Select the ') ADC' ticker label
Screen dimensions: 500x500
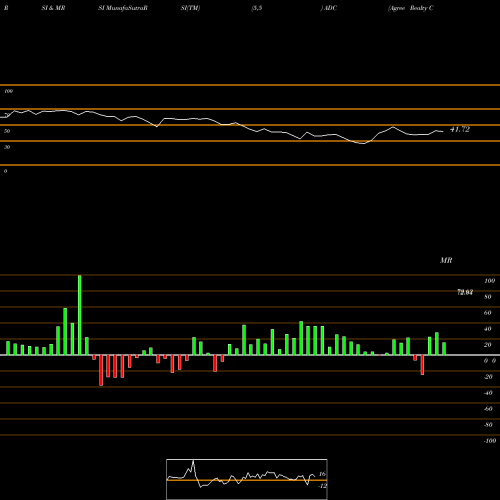click(x=329, y=8)
